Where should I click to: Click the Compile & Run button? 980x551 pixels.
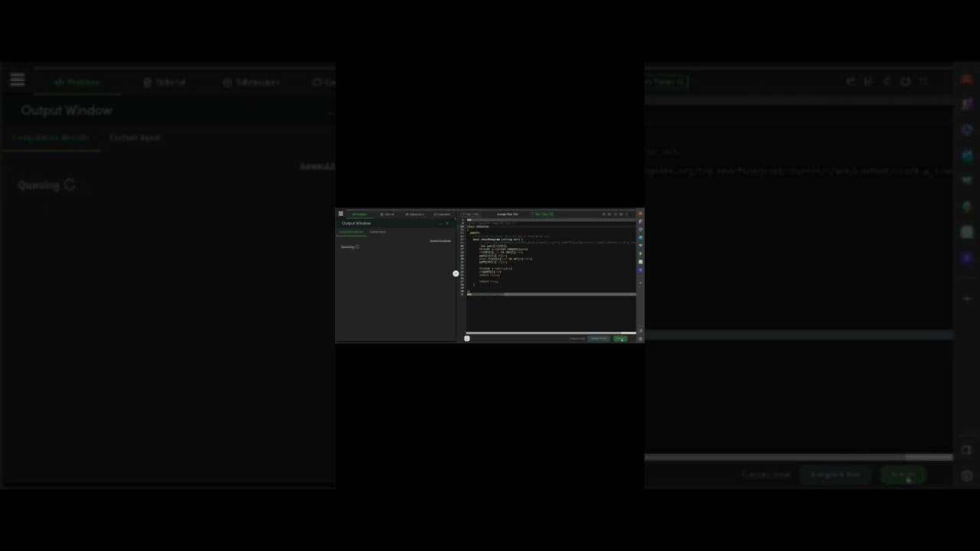coord(599,338)
